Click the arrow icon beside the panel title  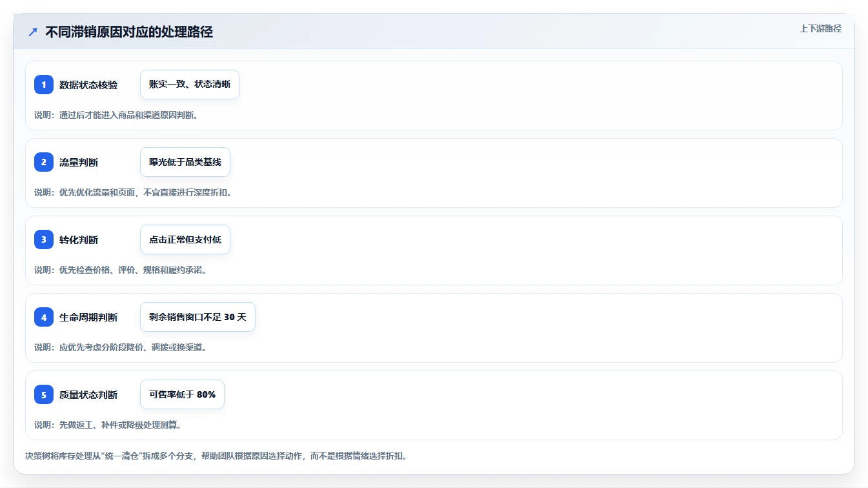pyautogui.click(x=33, y=32)
